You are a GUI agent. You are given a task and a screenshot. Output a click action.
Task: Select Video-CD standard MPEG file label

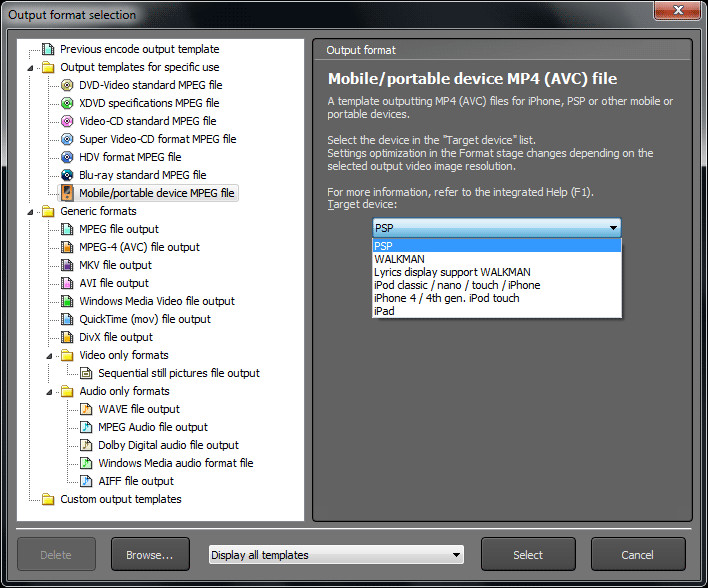[148, 121]
